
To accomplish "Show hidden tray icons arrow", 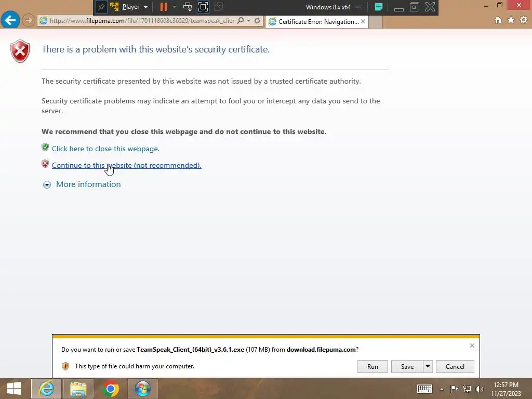I will point(442,389).
